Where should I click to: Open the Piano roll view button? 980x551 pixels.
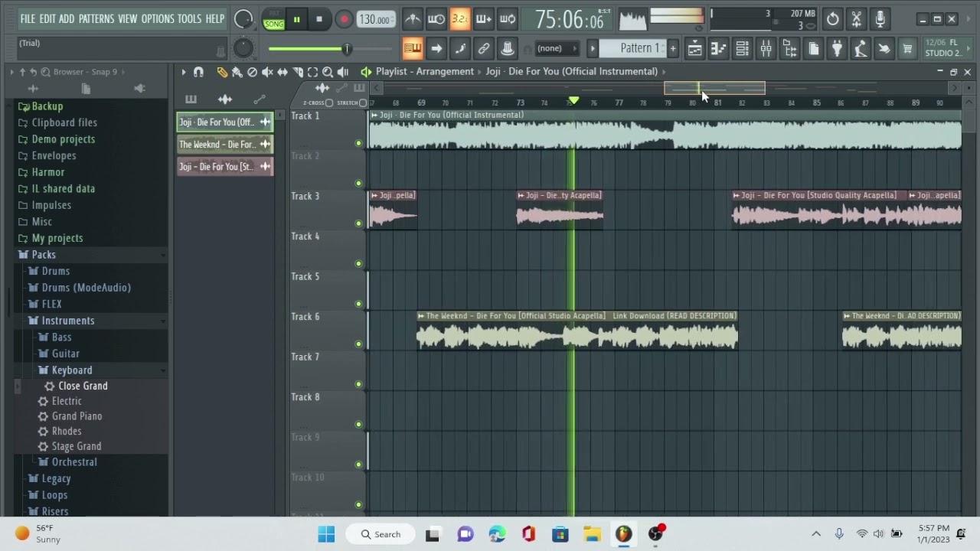[x=718, y=49]
